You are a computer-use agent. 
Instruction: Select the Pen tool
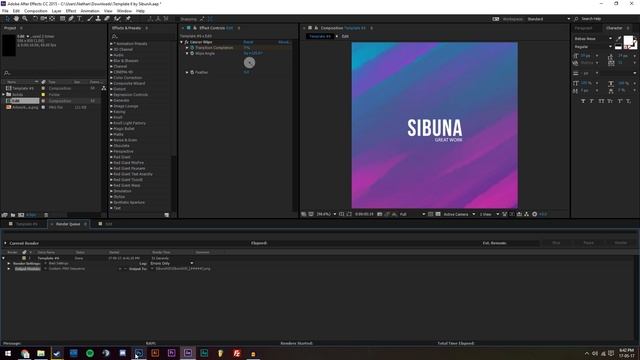coord(71,19)
